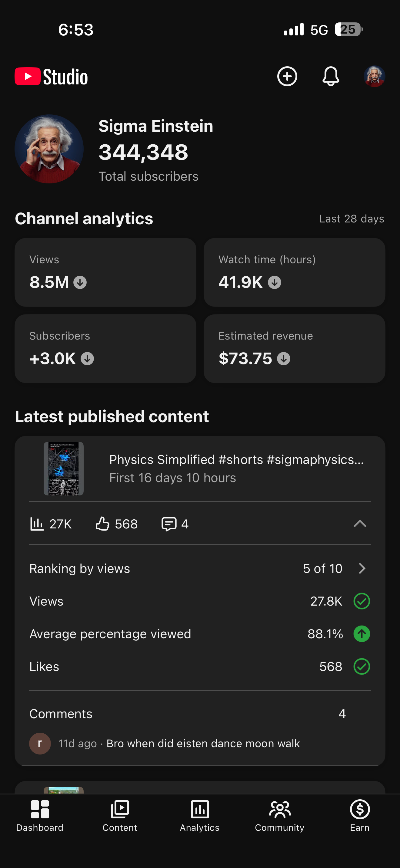Open notifications bell
This screenshot has width=400, height=868.
[331, 77]
